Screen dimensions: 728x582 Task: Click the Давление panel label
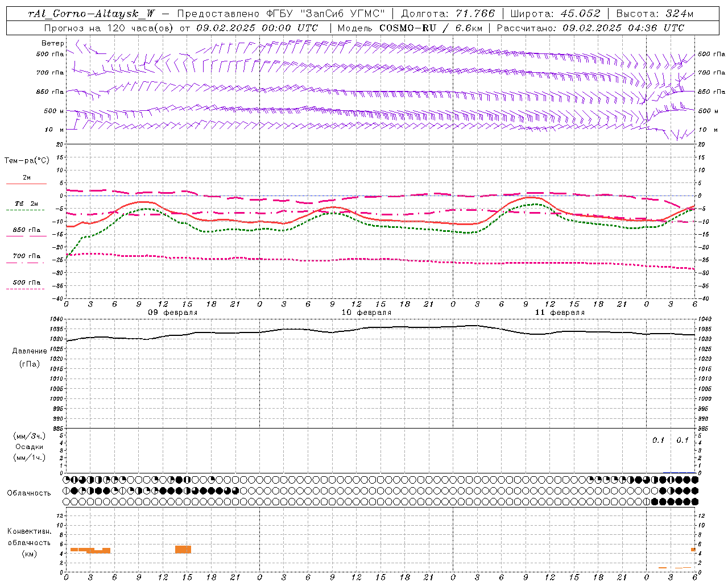coord(30,351)
